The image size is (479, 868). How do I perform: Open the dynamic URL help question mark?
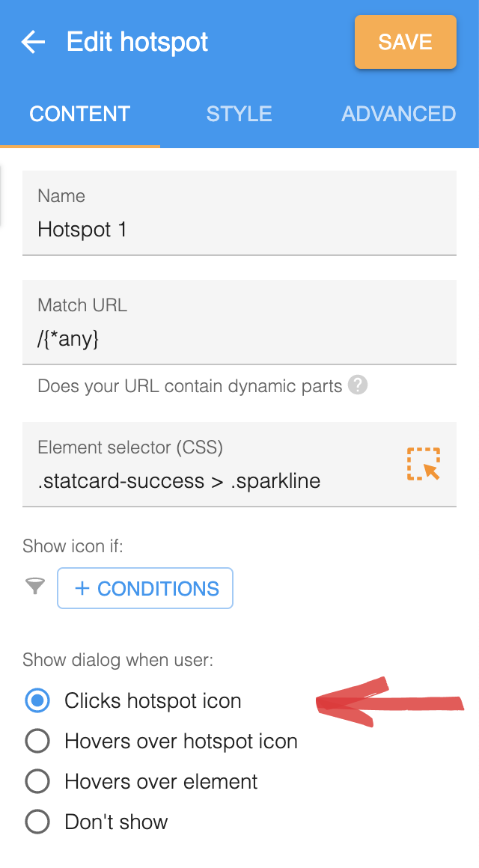(x=358, y=385)
